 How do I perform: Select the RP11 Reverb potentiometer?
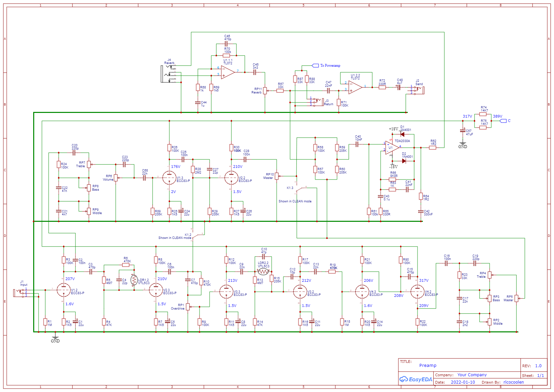pos(265,91)
